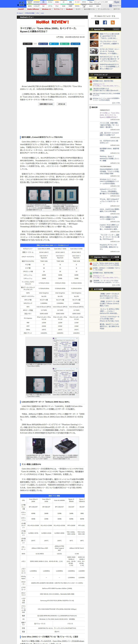138x644 pixels.
Task: Expand the 全カテゴリ menu
Action: [117, 9]
